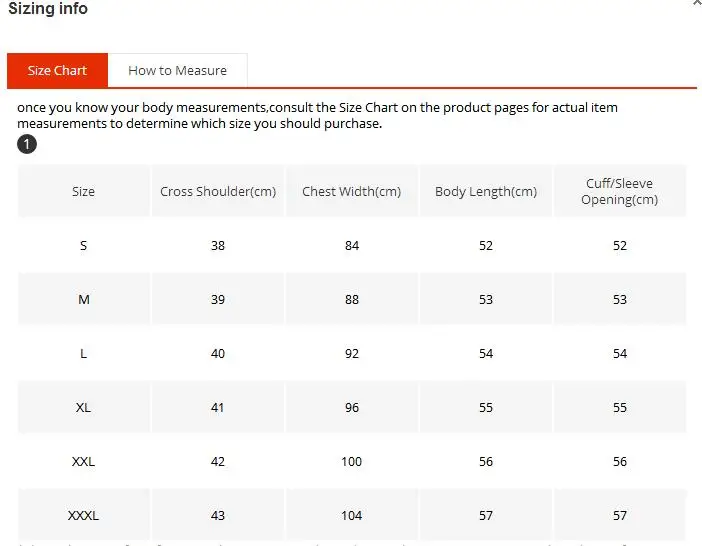This screenshot has height=546, width=702.
Task: Pick the Body Length 56 cell
Action: [486, 461]
